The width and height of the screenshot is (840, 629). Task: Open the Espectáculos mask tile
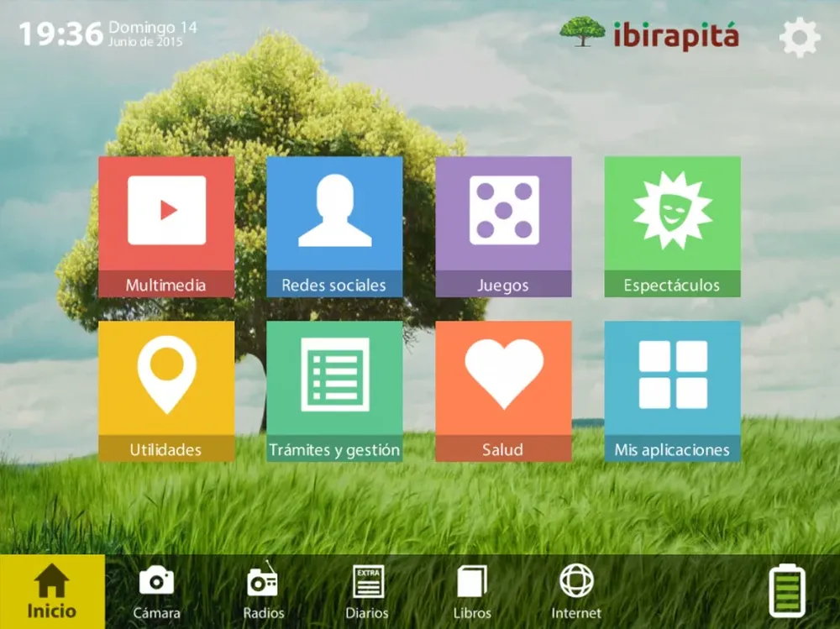(x=672, y=226)
